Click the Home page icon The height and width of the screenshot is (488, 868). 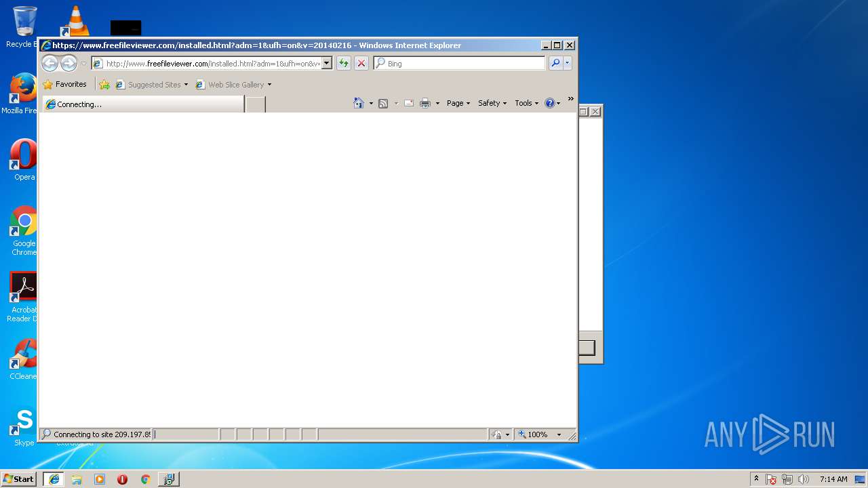359,103
